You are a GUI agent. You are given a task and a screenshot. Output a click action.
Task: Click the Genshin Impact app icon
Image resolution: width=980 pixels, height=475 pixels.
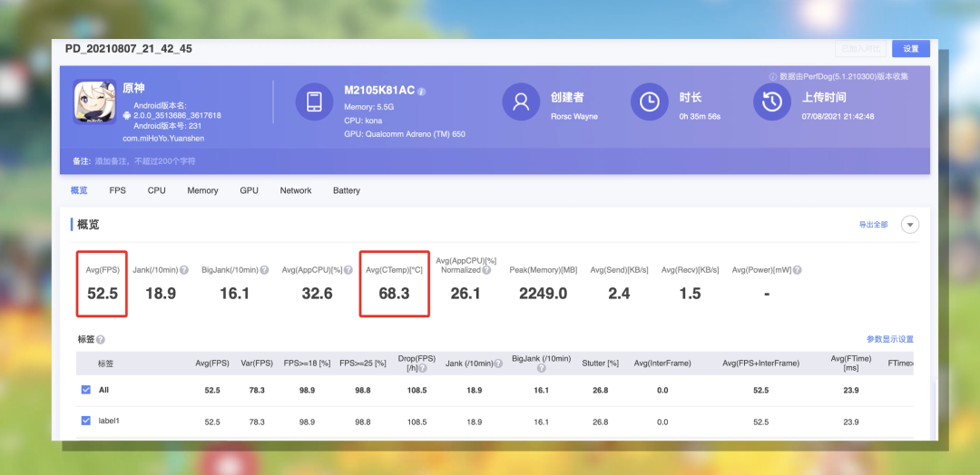pos(94,102)
